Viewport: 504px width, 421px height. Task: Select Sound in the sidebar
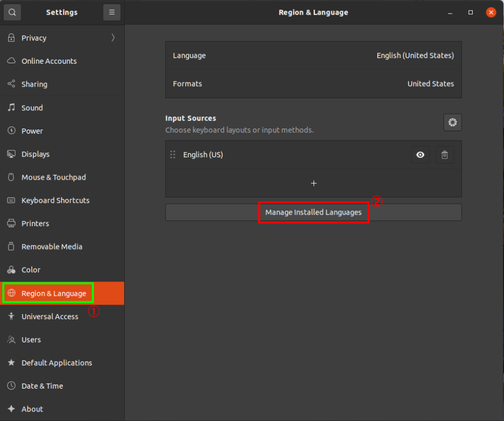point(62,108)
